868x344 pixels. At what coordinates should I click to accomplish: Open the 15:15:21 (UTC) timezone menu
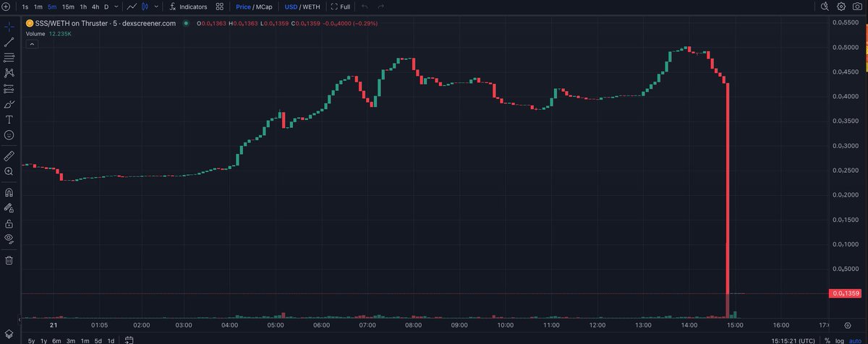click(x=792, y=340)
